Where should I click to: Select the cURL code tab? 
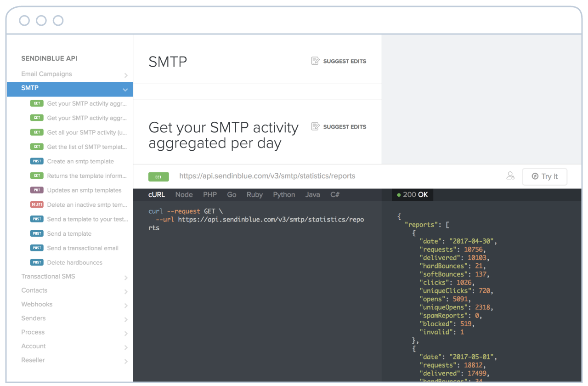(x=157, y=194)
